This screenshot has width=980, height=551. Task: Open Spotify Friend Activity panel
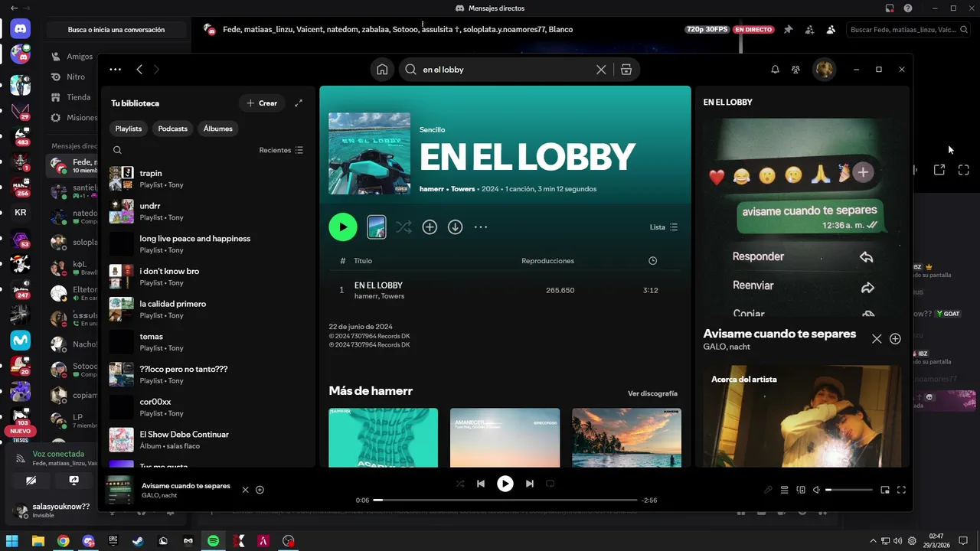[795, 70]
